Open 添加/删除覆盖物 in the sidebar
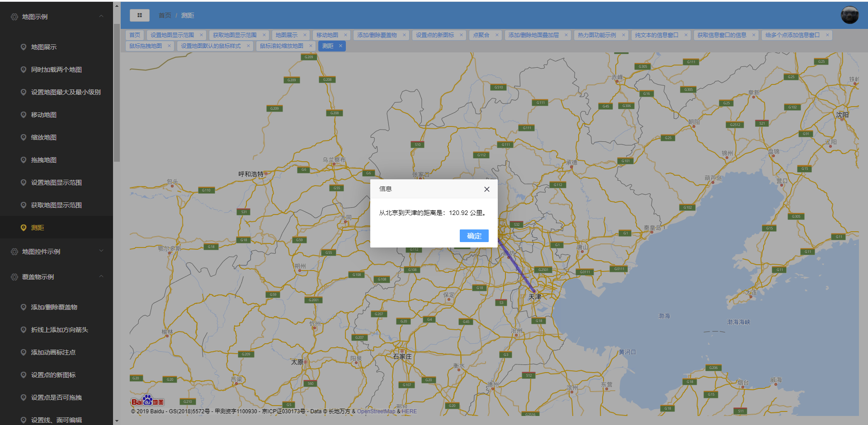The image size is (868, 425). click(57, 307)
